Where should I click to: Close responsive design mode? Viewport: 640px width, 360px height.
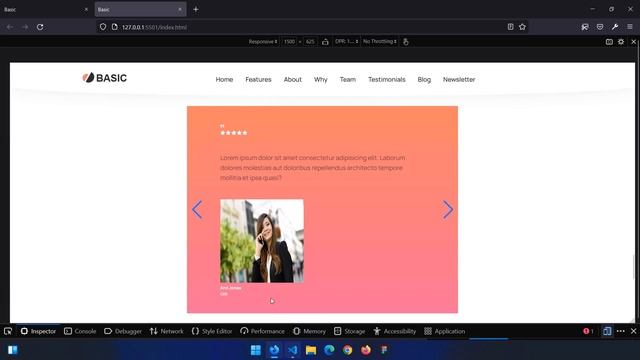[633, 42]
